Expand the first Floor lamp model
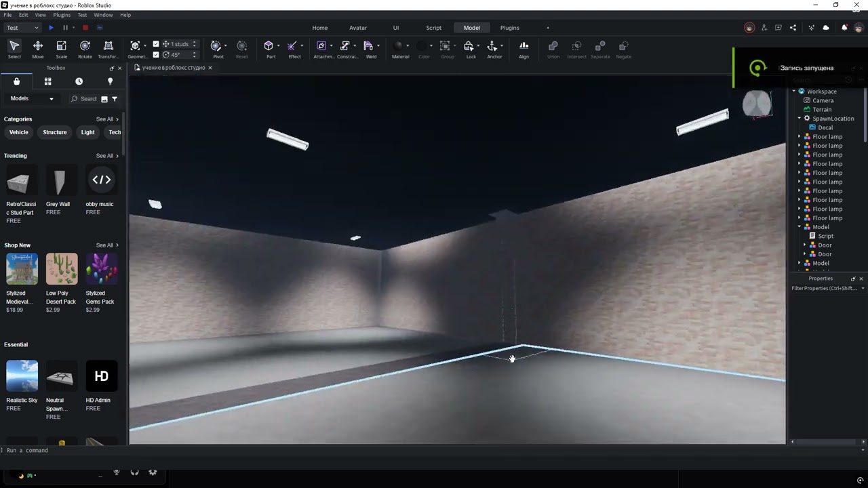 tap(800, 137)
